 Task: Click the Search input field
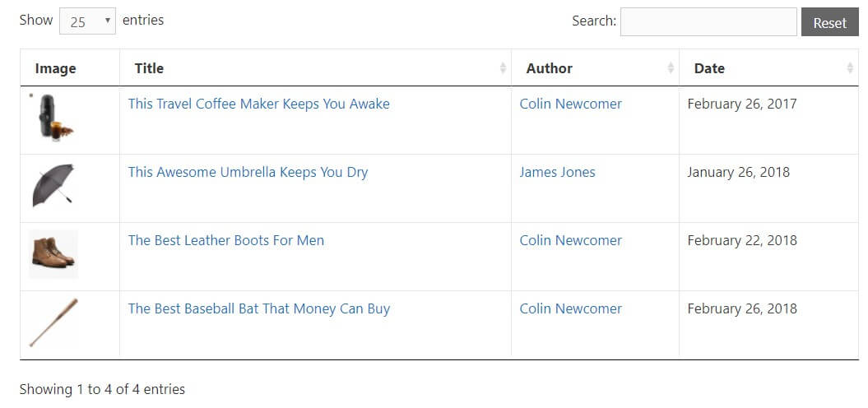pyautogui.click(x=708, y=22)
